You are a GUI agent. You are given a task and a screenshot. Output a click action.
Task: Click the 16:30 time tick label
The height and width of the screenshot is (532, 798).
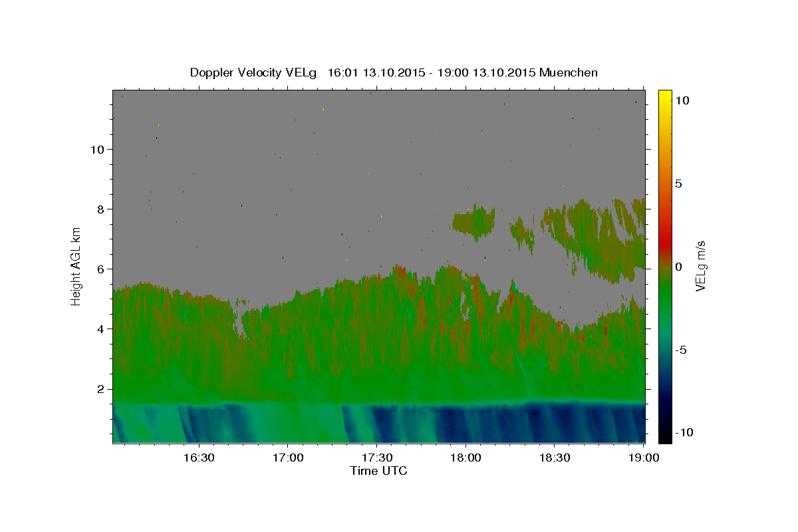pyautogui.click(x=198, y=458)
